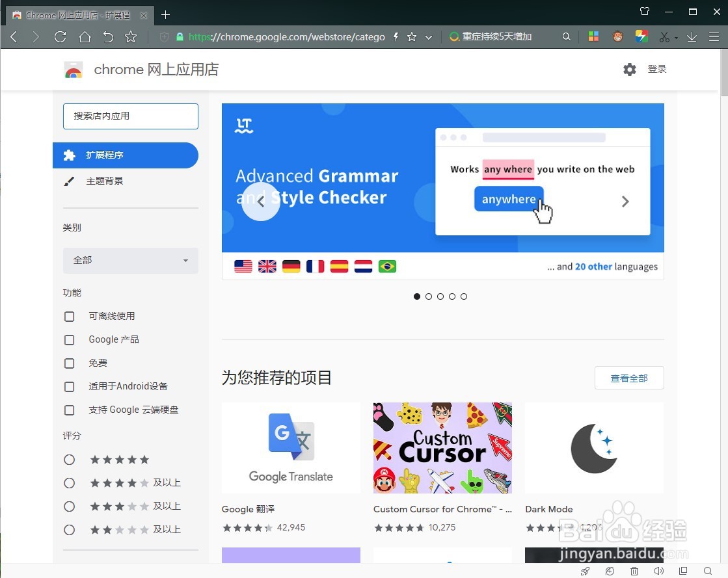Viewport: 728px width, 578px height.
Task: Select two stars 及以上 rating filter
Action: tap(69, 530)
